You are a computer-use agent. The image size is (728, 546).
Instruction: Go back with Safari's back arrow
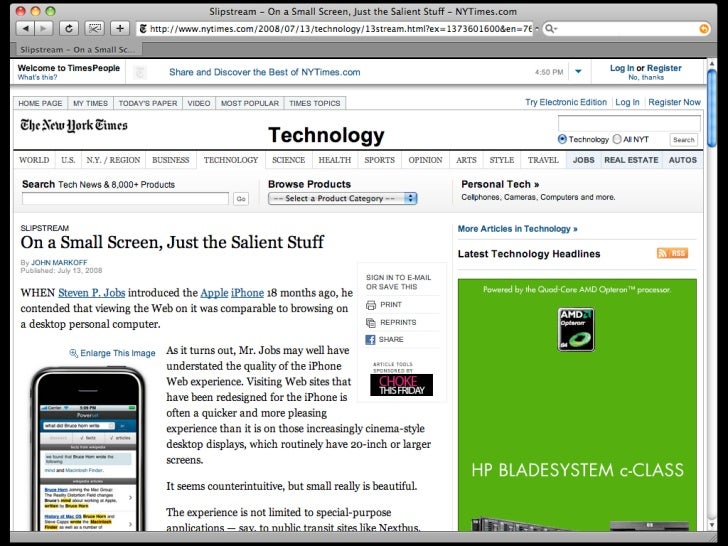pyautogui.click(x=25, y=29)
